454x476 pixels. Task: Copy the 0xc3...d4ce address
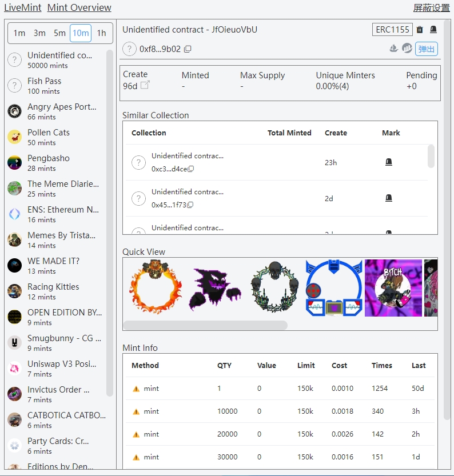click(x=191, y=169)
